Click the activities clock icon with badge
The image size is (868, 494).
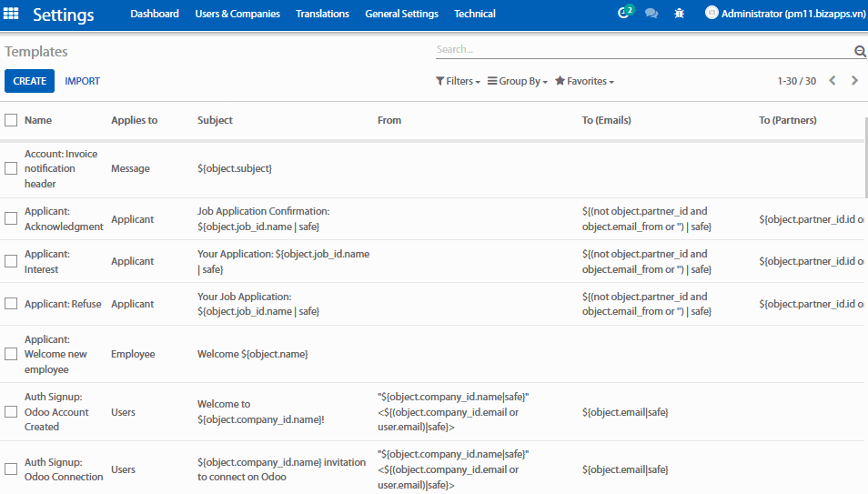(x=624, y=14)
